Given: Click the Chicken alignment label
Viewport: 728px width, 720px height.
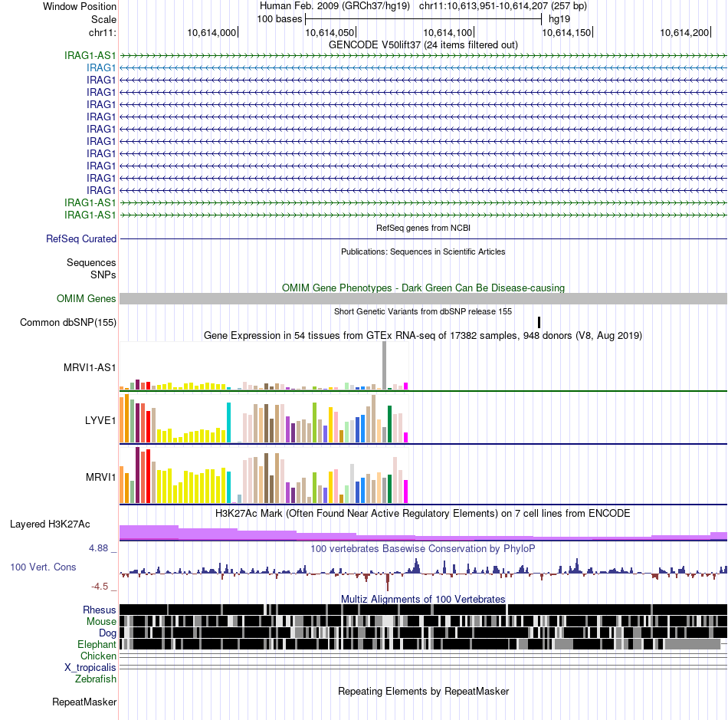Looking at the screenshot, I should (x=98, y=656).
